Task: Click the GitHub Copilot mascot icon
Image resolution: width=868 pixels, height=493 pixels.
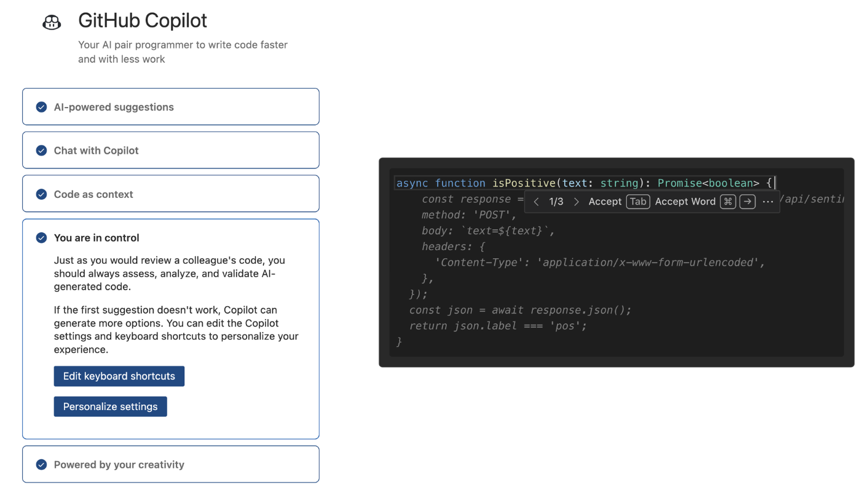Action: click(x=52, y=22)
